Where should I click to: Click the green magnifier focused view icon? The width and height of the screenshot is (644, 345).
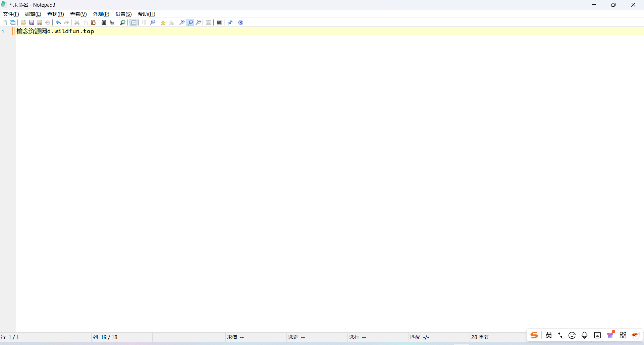(x=123, y=22)
